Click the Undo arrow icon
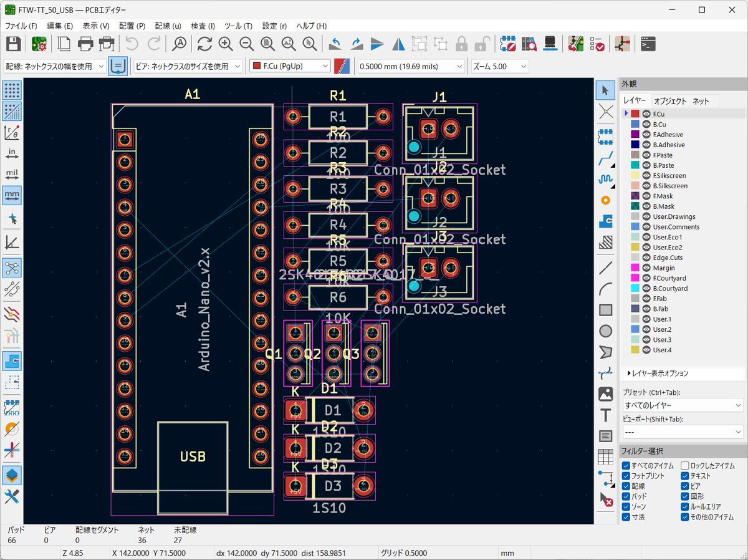 (132, 44)
